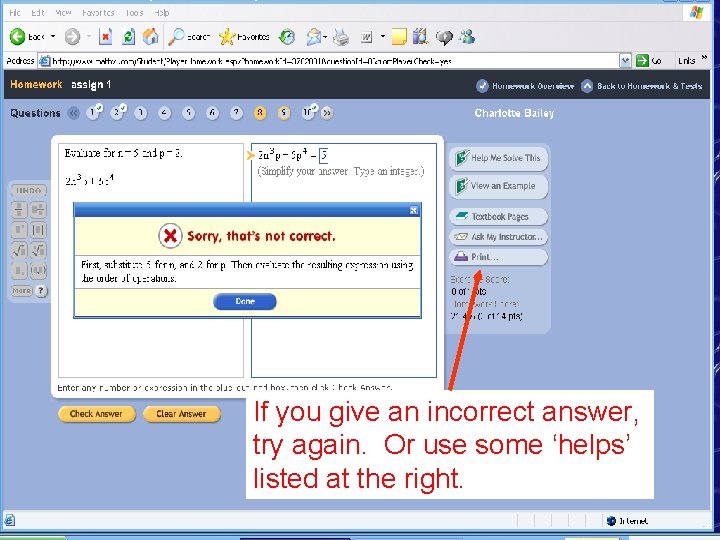The width and height of the screenshot is (720, 540).
Task: Click the browser toolbar printer icon
Action: 341,37
